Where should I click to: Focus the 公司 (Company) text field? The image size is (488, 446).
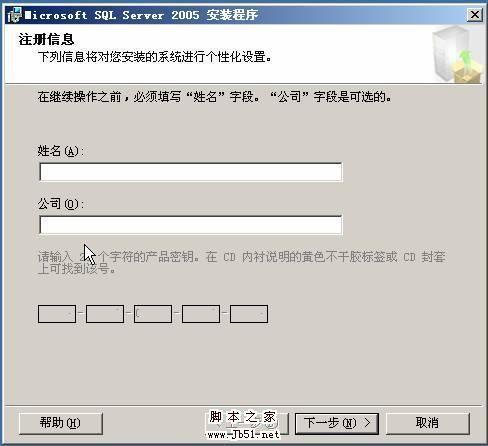(191, 225)
